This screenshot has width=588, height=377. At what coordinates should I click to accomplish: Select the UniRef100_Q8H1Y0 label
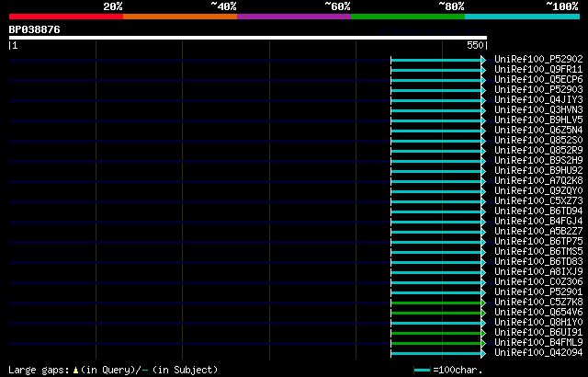pyautogui.click(x=538, y=322)
